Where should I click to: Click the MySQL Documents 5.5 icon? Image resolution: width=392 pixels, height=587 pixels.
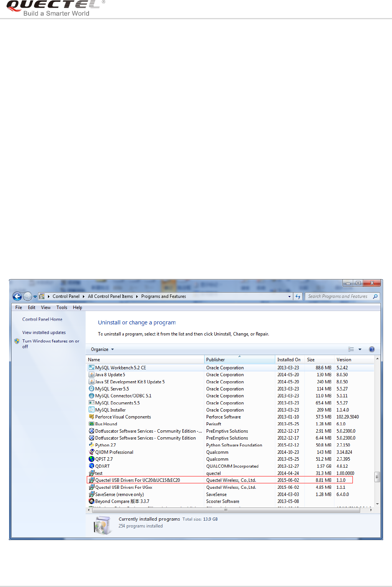[91, 403]
